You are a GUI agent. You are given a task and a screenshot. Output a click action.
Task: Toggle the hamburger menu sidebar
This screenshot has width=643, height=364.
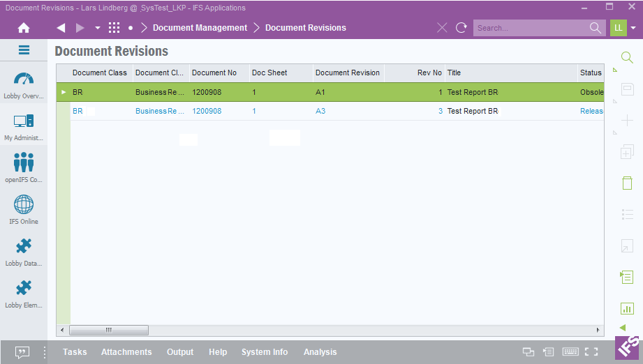coord(24,50)
